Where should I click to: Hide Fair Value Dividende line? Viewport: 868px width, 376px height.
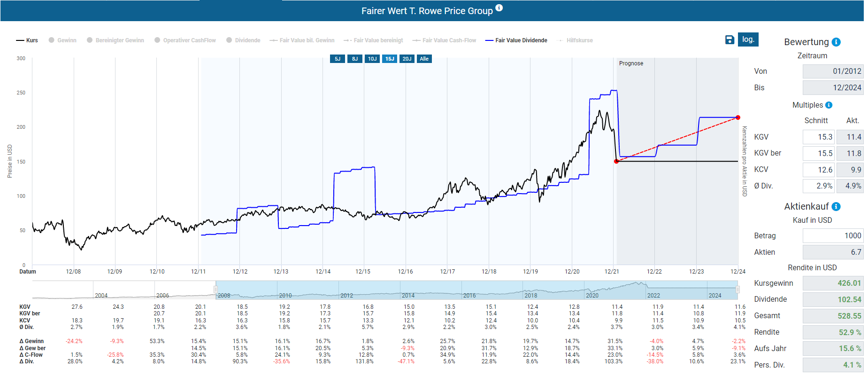tap(516, 40)
